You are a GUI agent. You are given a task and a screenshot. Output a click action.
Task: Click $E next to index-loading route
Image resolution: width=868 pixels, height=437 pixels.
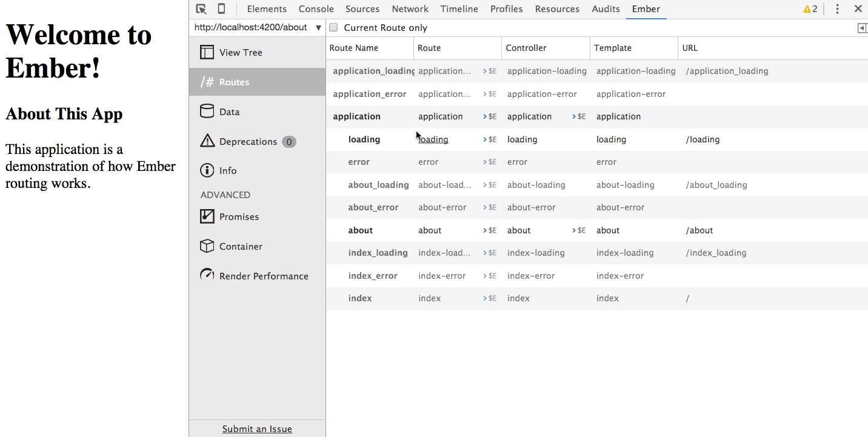coord(490,253)
